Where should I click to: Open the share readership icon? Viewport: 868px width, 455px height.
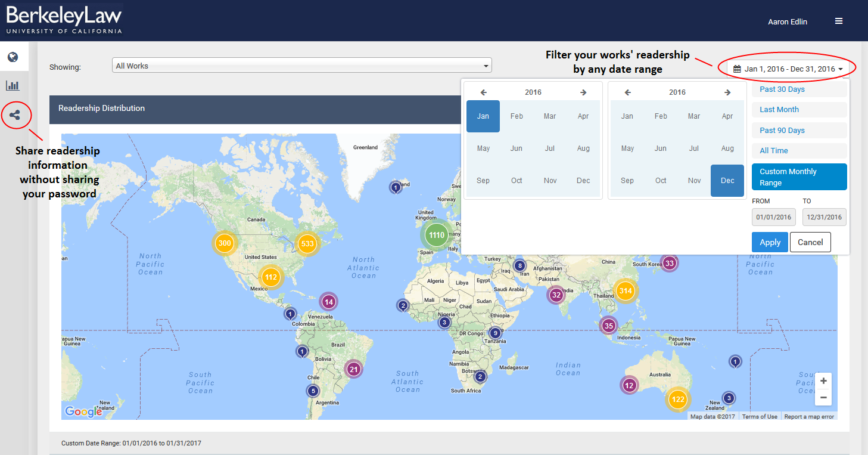14,114
